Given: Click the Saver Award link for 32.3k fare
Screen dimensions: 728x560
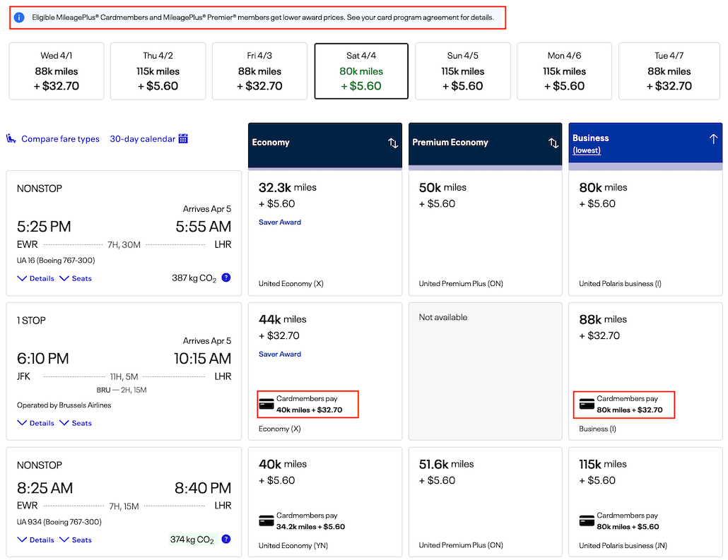Looking at the screenshot, I should click(x=280, y=222).
